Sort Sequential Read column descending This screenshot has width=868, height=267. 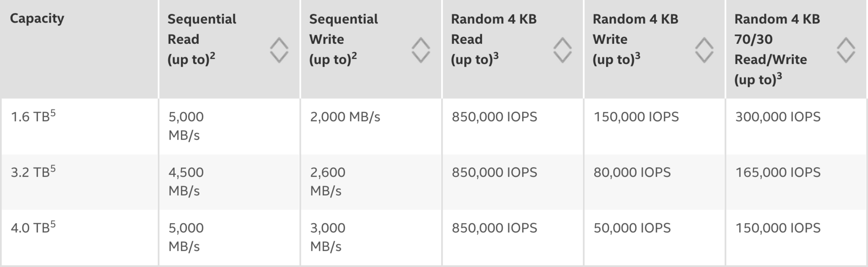click(279, 56)
